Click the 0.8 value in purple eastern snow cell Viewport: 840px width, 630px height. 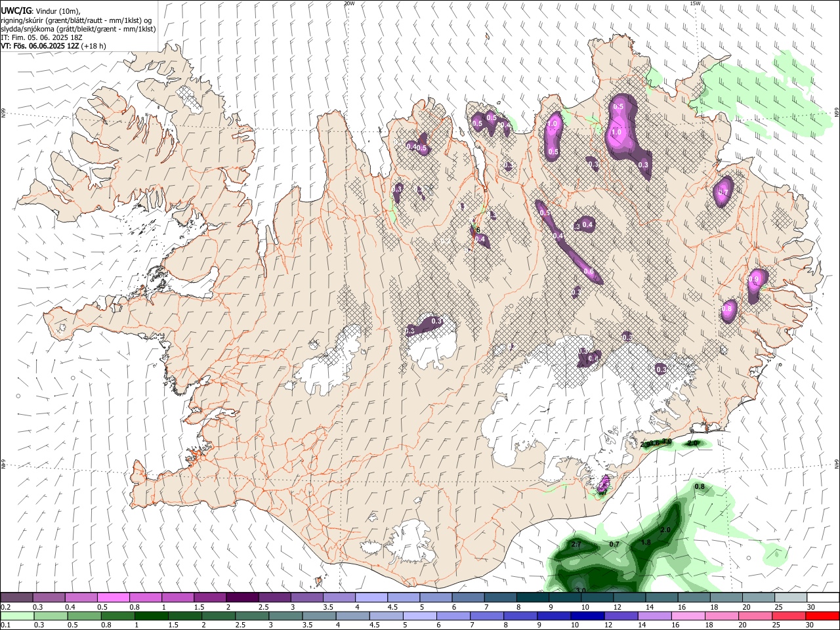point(727,309)
